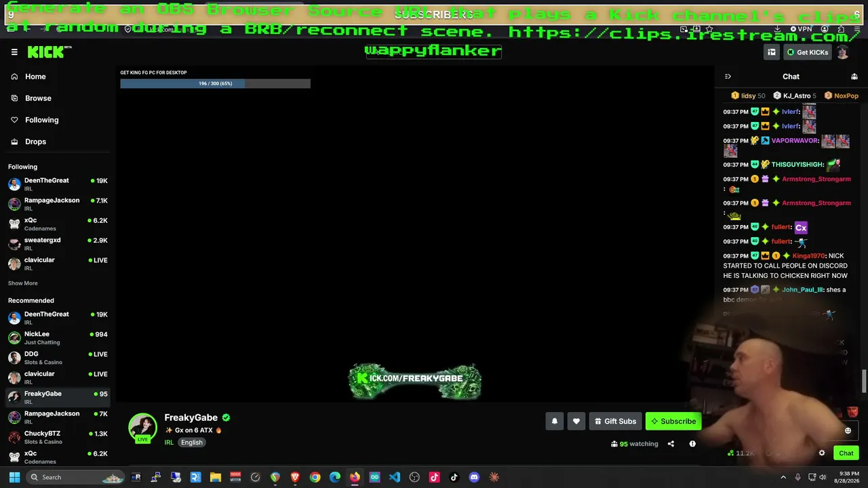Open chat settings gear
Screen dimensions: 868x488
click(x=822, y=453)
